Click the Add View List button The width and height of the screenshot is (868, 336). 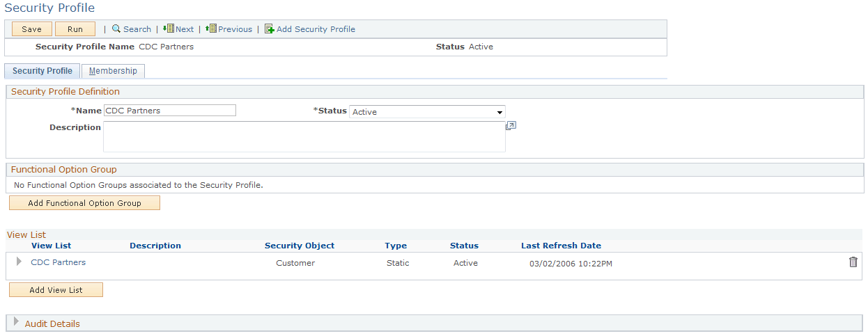click(56, 290)
